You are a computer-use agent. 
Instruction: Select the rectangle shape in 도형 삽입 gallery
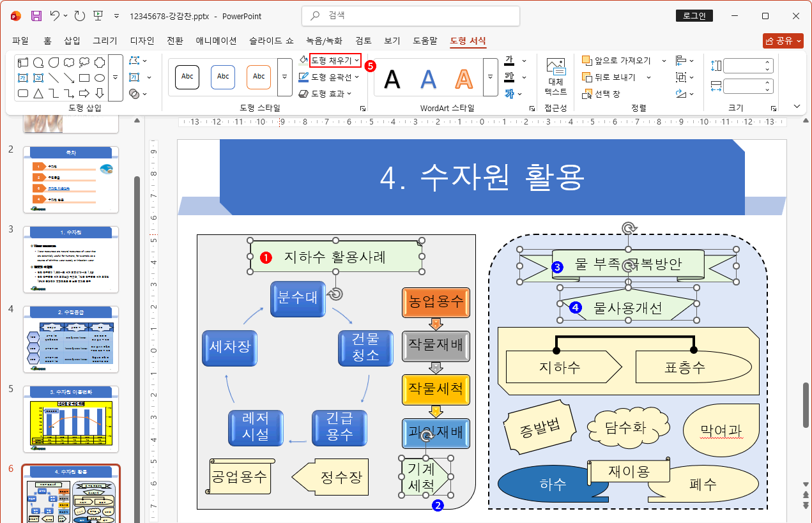point(84,78)
